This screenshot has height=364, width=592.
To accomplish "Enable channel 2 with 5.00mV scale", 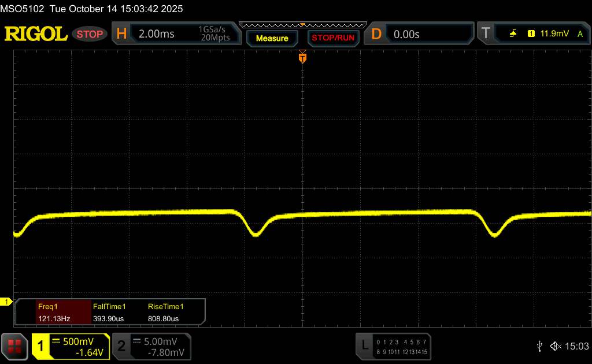I will tap(151, 346).
